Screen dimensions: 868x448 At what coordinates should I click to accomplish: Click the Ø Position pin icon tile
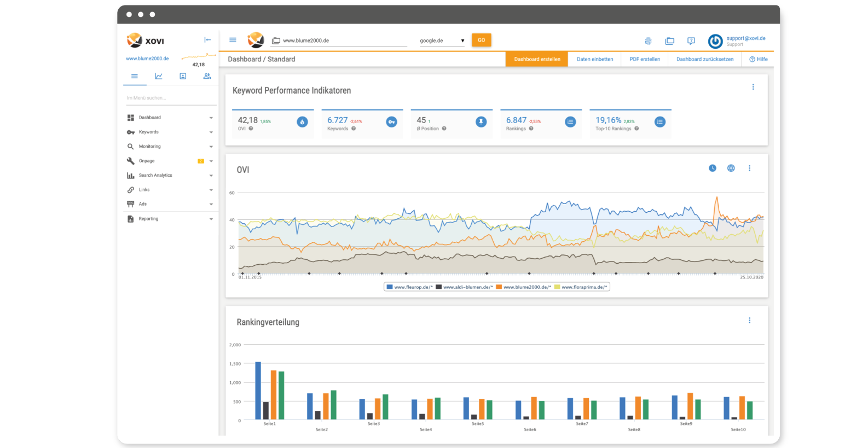point(481,122)
